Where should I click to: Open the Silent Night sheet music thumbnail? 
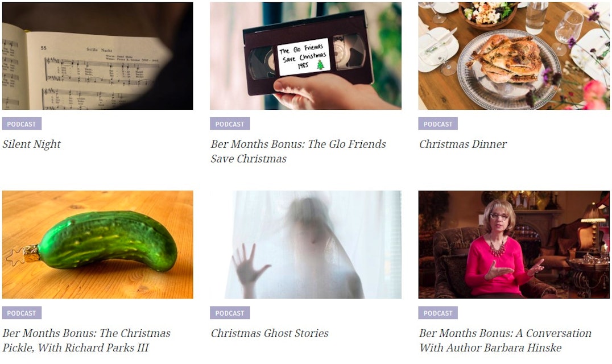click(98, 56)
